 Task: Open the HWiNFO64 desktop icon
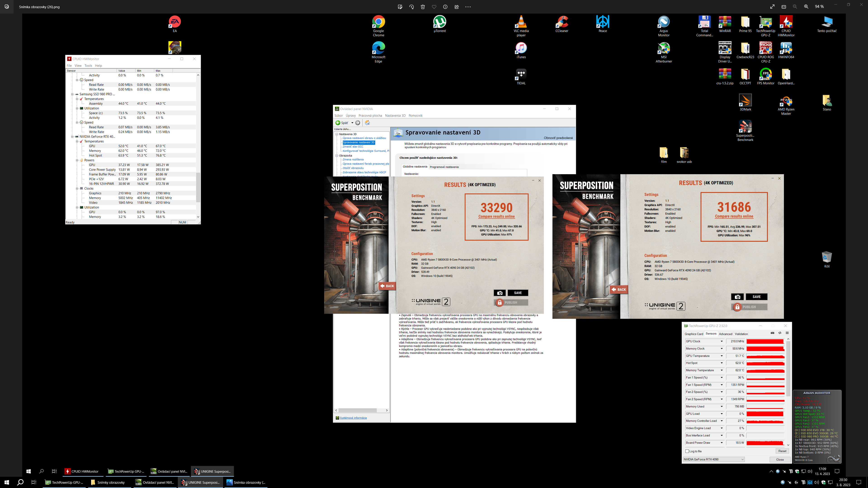click(786, 50)
